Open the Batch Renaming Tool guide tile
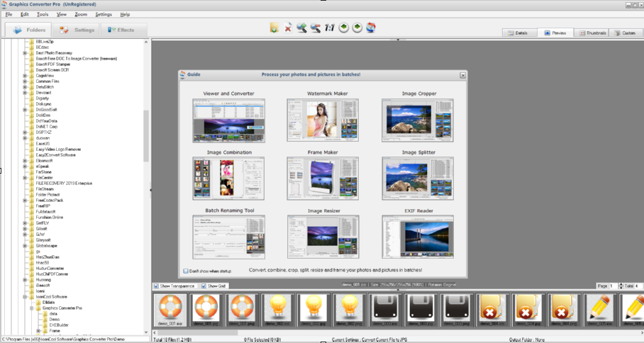Screen dimensions: 644x343 point(229,237)
